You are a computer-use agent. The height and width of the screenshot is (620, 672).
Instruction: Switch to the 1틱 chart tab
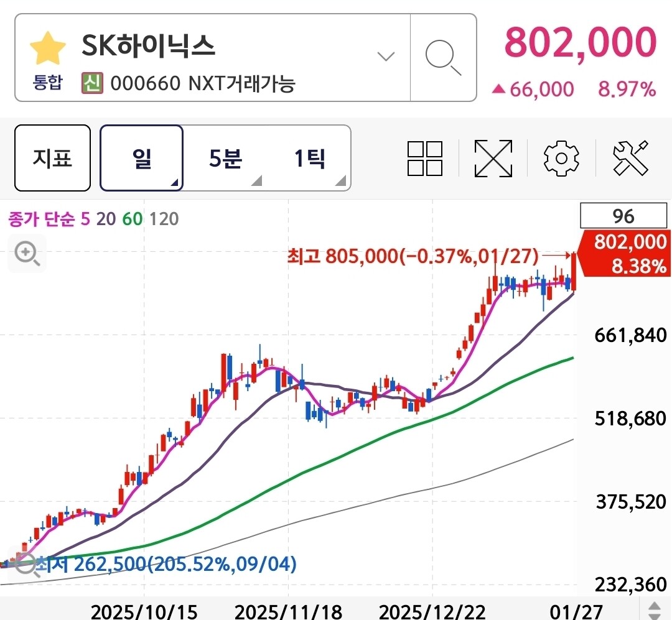309,158
